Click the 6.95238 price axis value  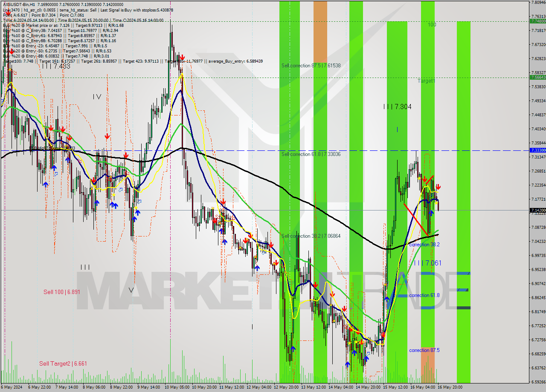(538, 269)
